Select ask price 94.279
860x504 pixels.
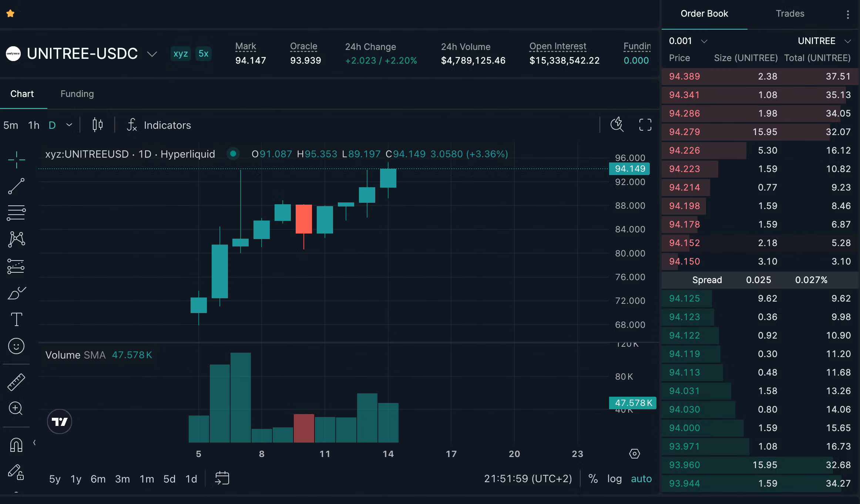pos(685,132)
